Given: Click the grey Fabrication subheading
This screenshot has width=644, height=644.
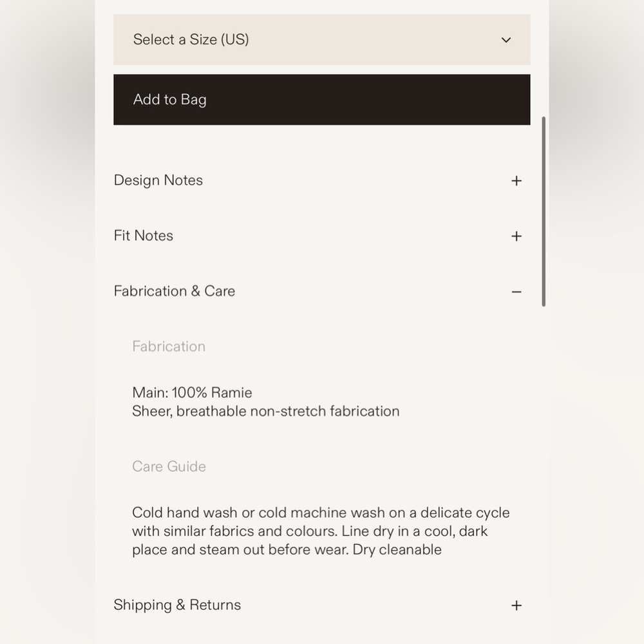Looking at the screenshot, I should (x=168, y=346).
